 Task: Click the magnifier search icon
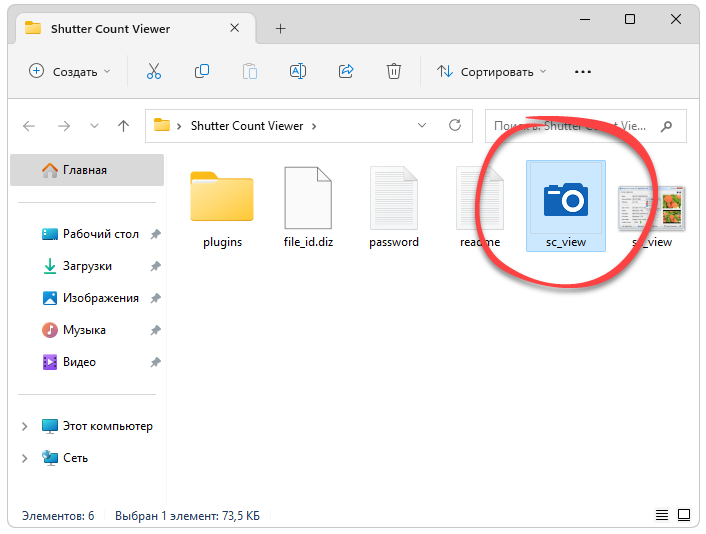point(666,127)
